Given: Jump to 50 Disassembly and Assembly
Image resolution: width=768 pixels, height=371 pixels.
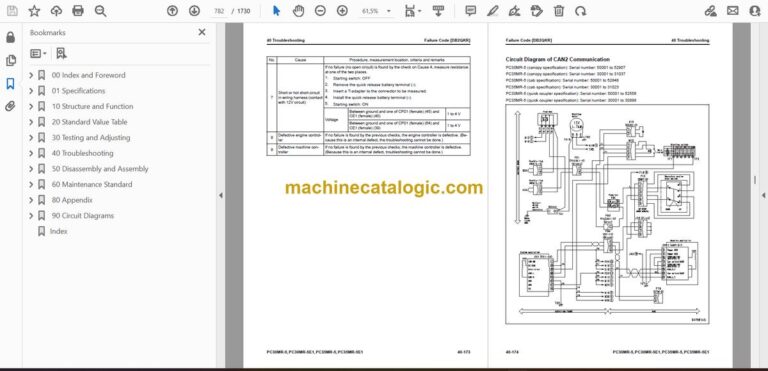Looking at the screenshot, I should [x=100, y=169].
